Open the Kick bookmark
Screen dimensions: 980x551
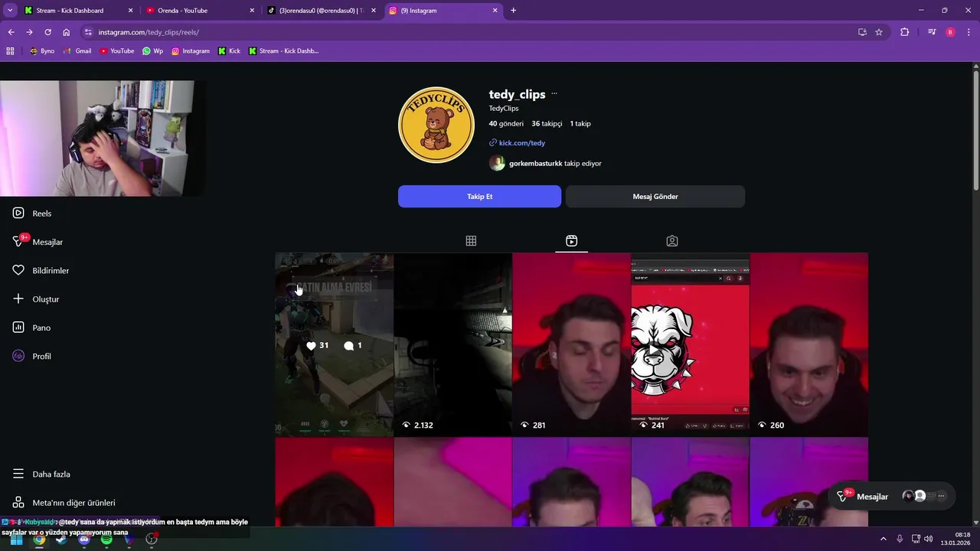pos(229,51)
